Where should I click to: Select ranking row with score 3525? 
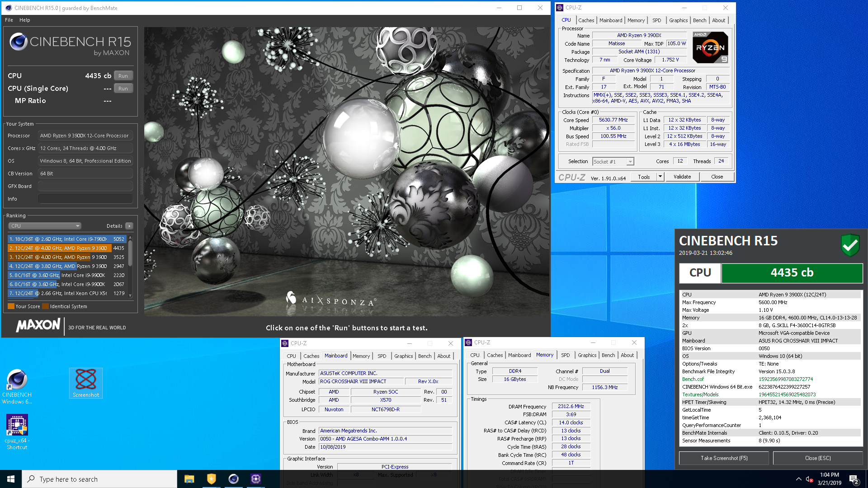tap(67, 257)
